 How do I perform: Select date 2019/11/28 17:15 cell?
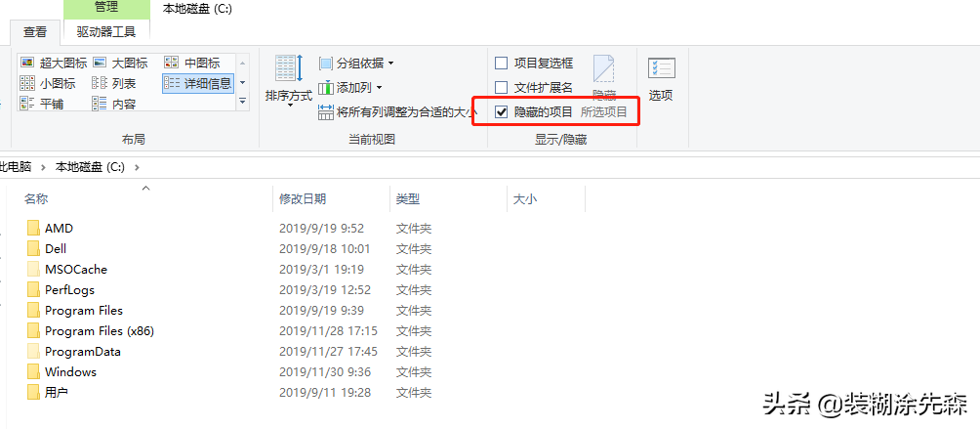[x=328, y=331]
